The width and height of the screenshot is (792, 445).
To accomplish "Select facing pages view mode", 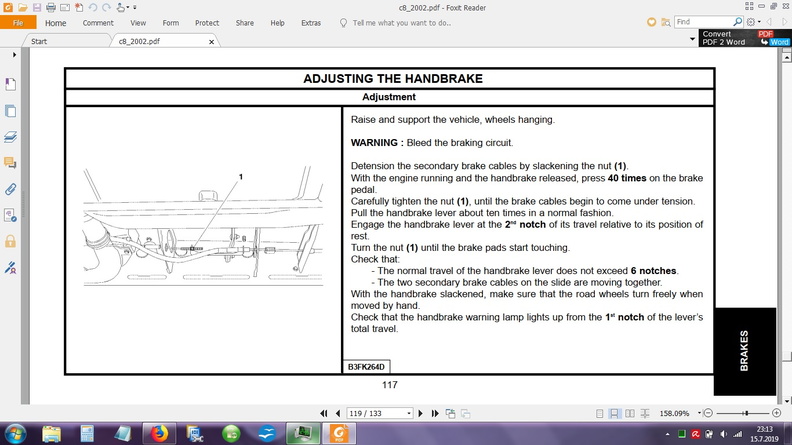I will point(630,413).
